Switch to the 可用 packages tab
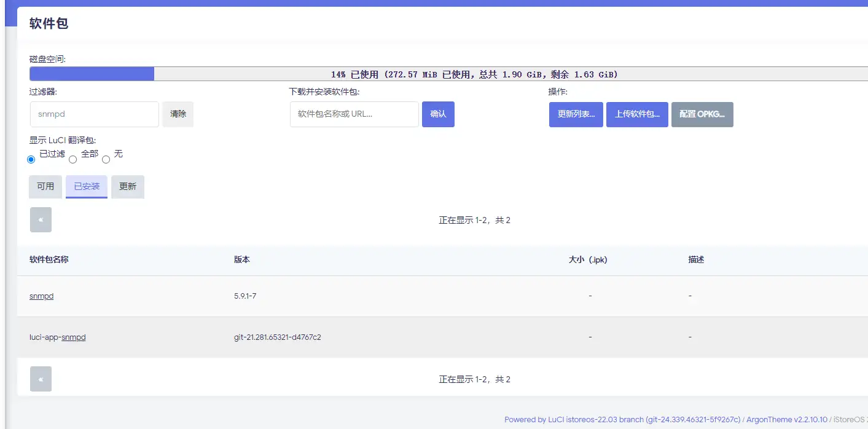 (45, 186)
